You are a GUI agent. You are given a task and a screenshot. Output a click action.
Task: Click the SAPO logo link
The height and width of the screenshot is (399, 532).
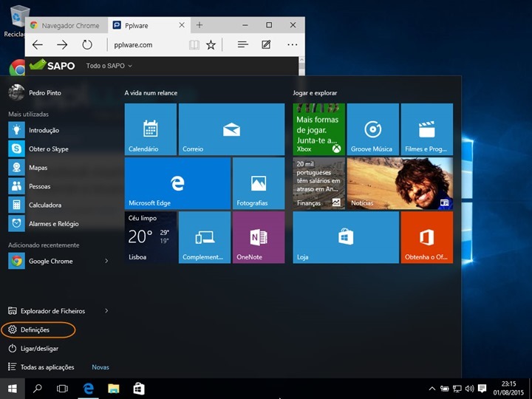(52, 65)
